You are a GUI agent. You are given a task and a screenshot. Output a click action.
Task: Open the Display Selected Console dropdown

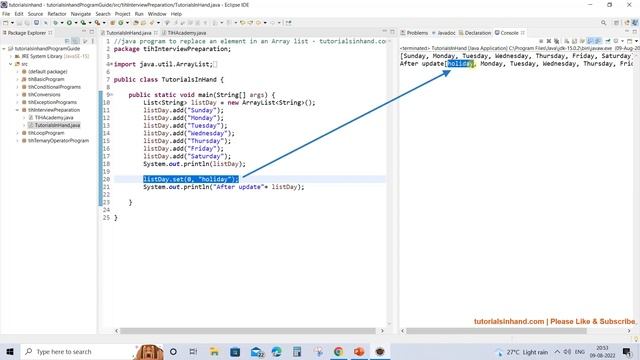pos(622,41)
